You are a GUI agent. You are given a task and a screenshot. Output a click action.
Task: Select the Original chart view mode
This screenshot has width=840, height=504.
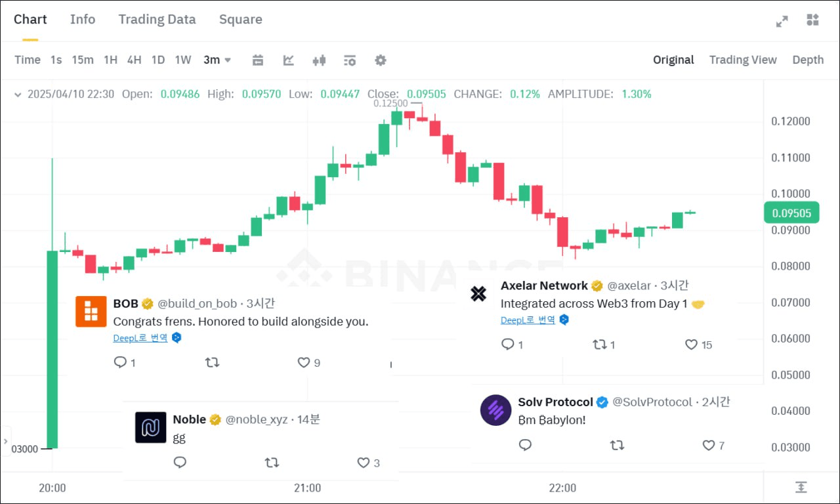tap(673, 60)
